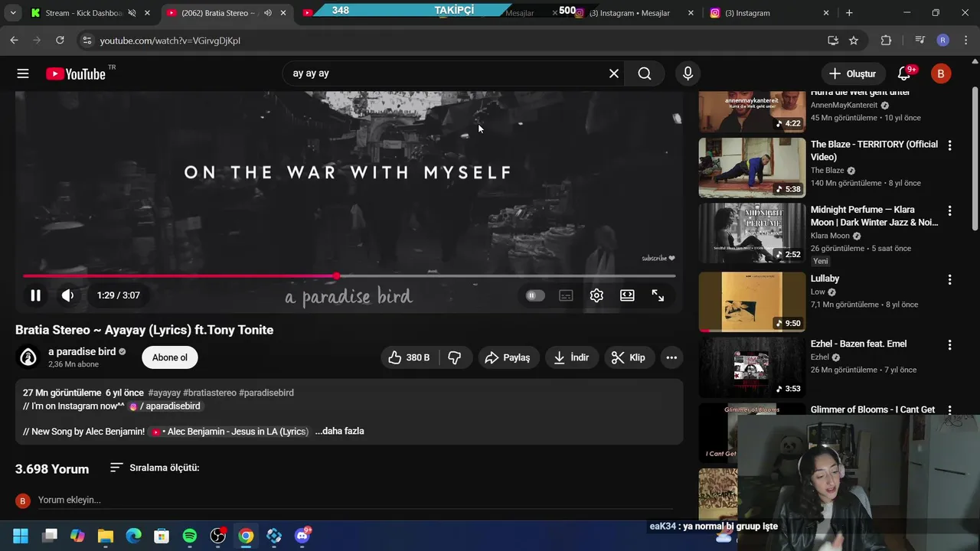Go back with the browser arrow
This screenshot has width=980, height=551.
pyautogui.click(x=14, y=40)
